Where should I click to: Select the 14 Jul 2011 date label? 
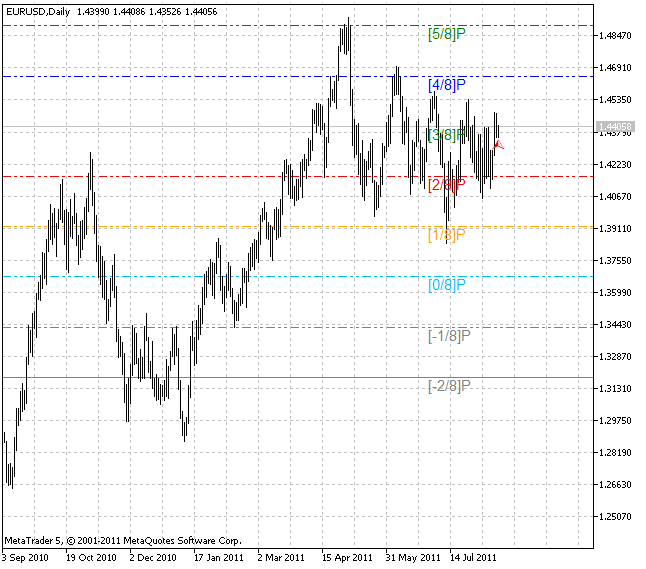pos(474,557)
